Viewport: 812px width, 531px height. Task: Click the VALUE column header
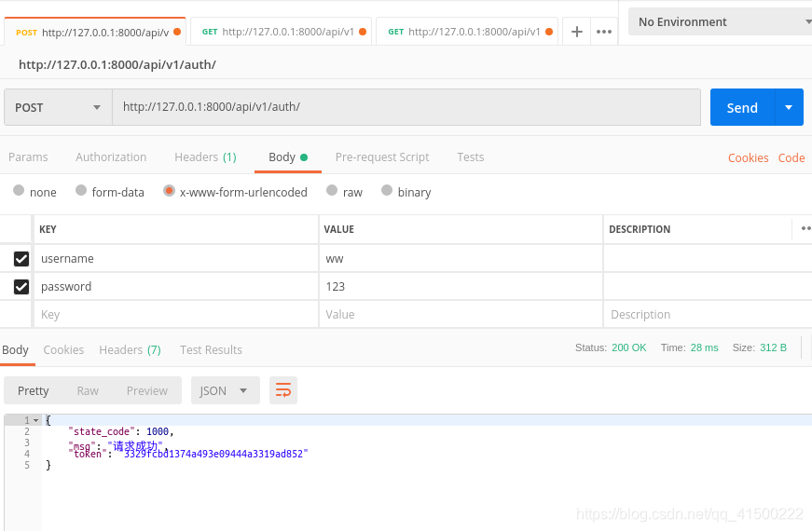click(338, 229)
